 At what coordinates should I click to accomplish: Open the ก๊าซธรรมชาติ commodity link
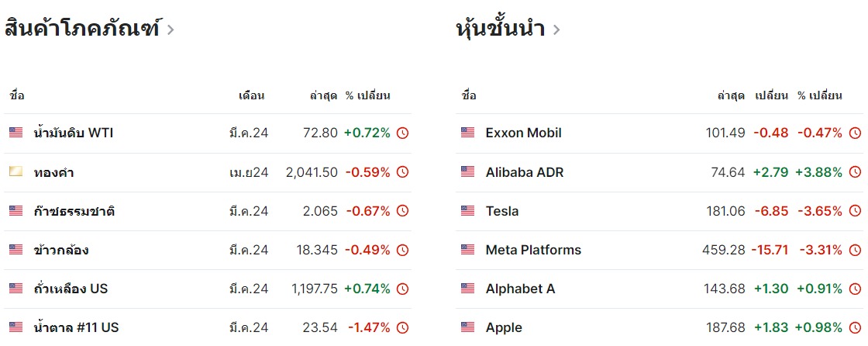click(74, 211)
